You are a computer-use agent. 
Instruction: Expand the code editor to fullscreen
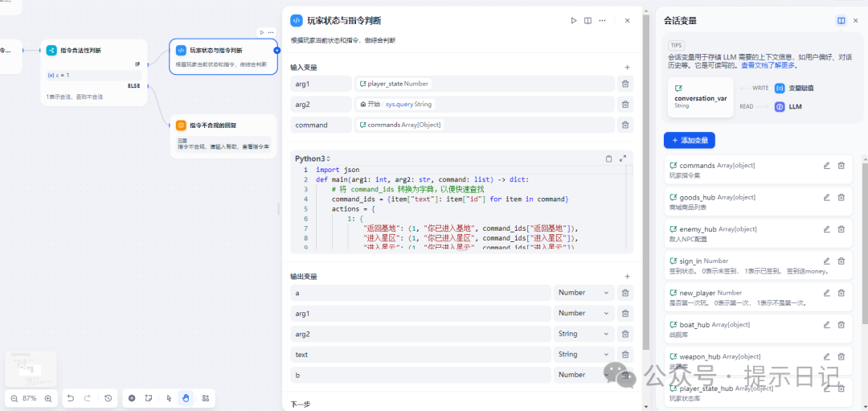623,158
